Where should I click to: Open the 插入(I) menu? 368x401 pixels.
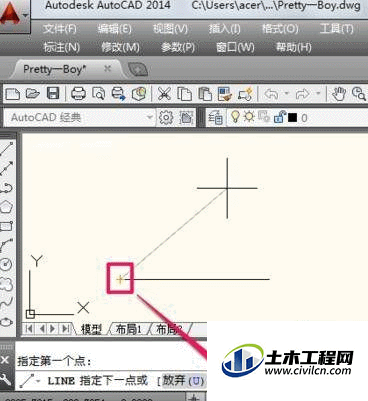coord(224,29)
